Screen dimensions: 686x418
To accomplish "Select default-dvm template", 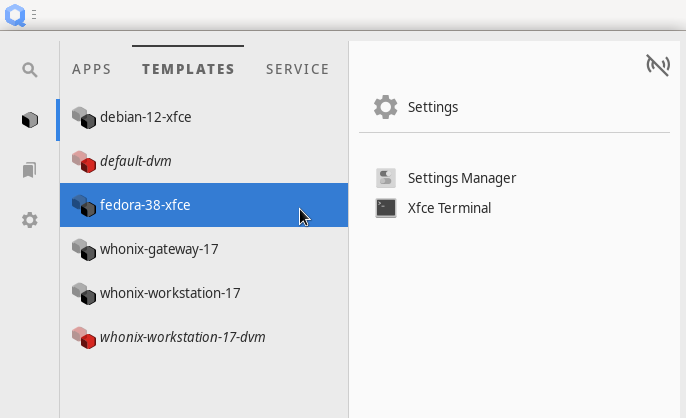I will pos(204,161).
